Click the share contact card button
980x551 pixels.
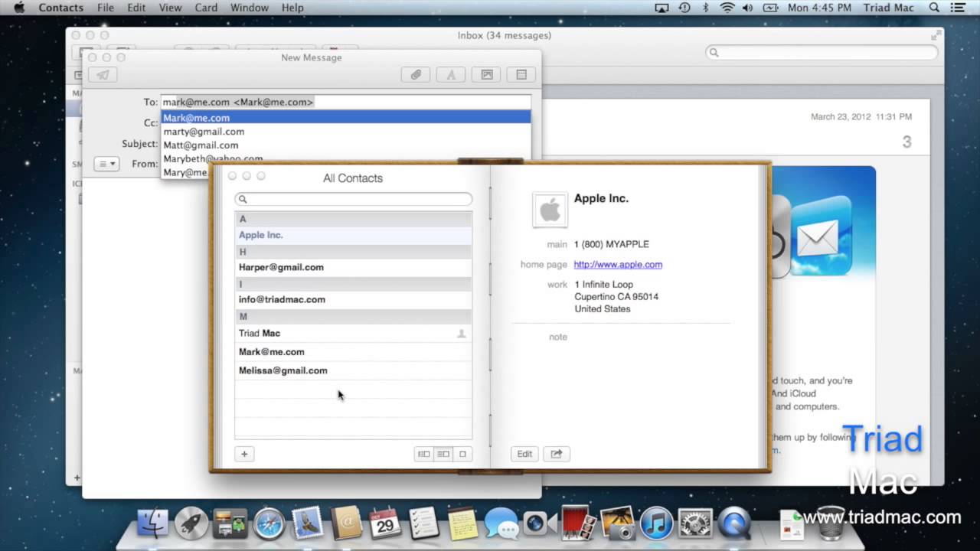(557, 454)
